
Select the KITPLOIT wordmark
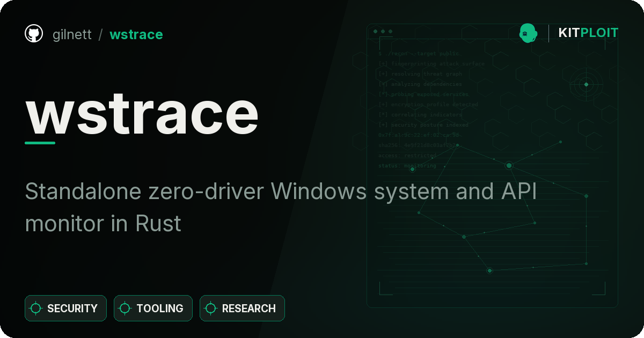click(589, 33)
